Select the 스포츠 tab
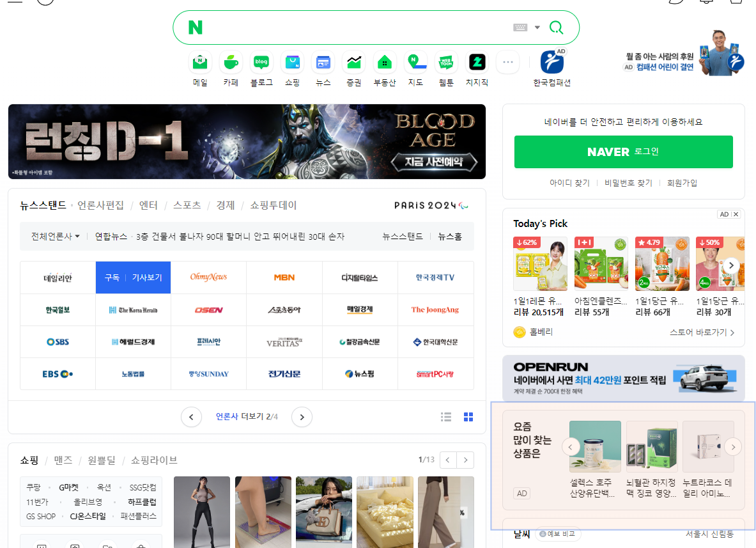Screen dimensions: 756x548 187,205
